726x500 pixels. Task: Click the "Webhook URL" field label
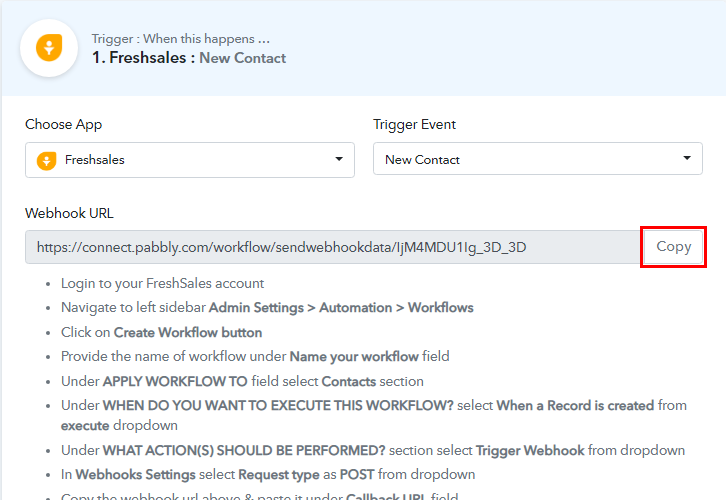click(68, 213)
